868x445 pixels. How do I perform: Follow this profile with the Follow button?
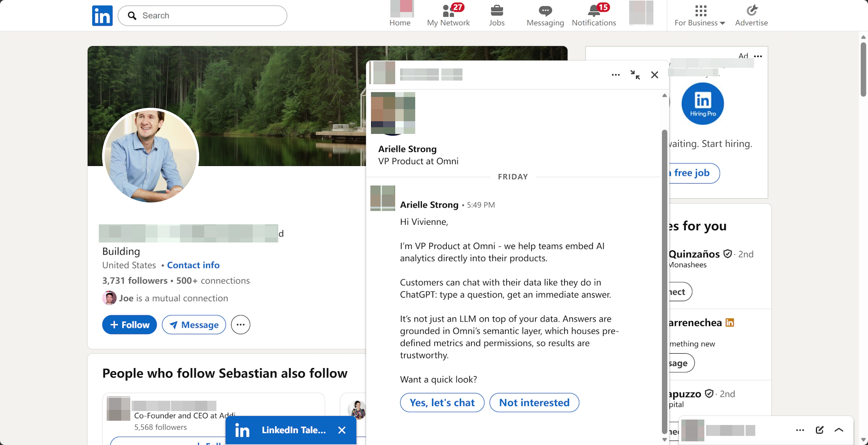[x=129, y=325]
